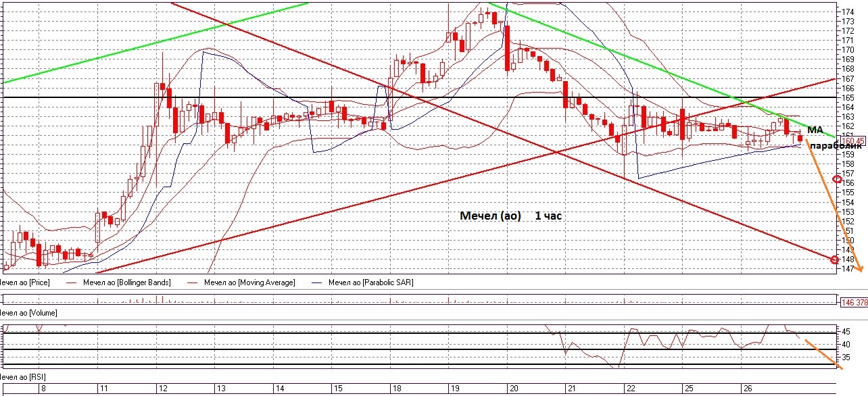Viewport: 868px width, 396px height.
Task: Click date label 8 on the time axis
Action: (x=43, y=389)
